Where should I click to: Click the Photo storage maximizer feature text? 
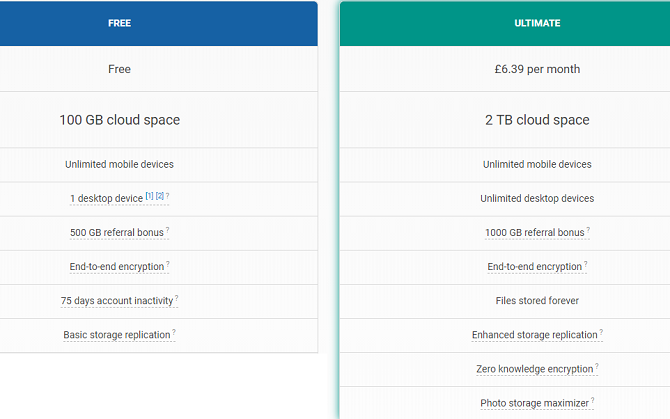pyautogui.click(x=534, y=404)
